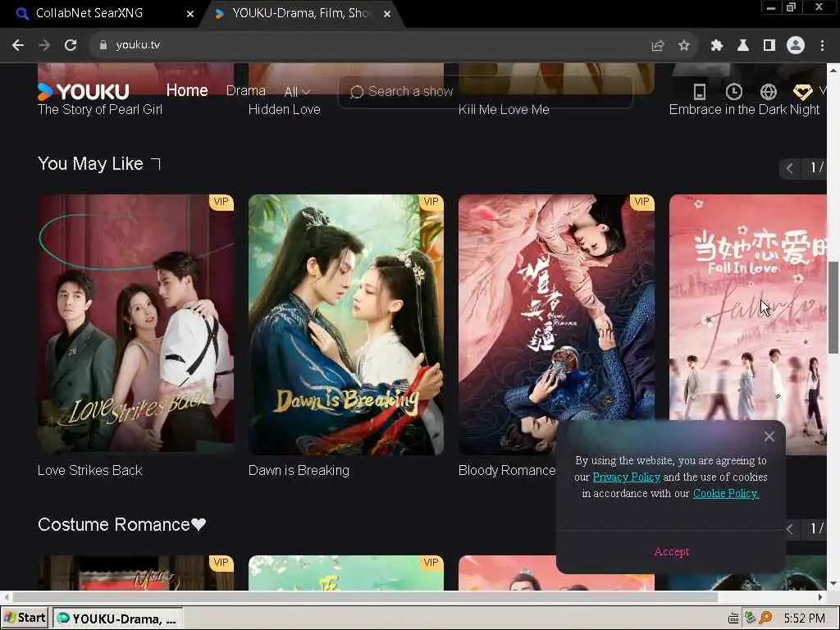Close the cookie consent popup
Viewport: 840px width, 630px height.
(769, 436)
